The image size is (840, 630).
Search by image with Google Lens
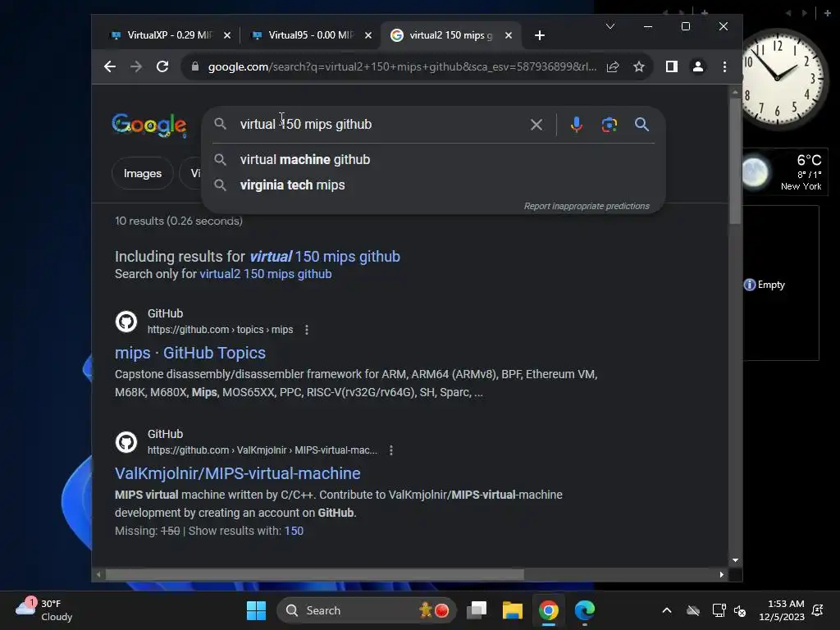tap(609, 125)
